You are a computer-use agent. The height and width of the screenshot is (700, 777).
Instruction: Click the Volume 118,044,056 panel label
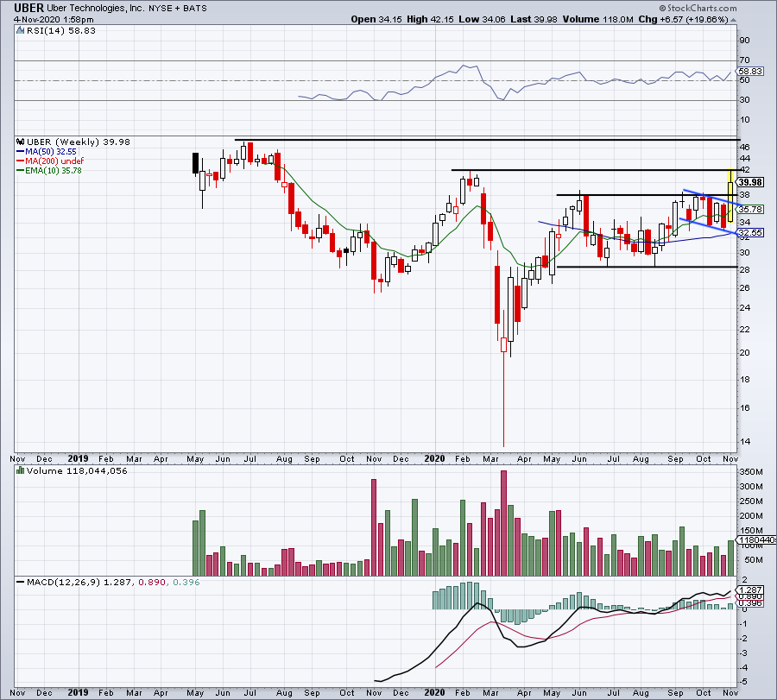[77, 470]
